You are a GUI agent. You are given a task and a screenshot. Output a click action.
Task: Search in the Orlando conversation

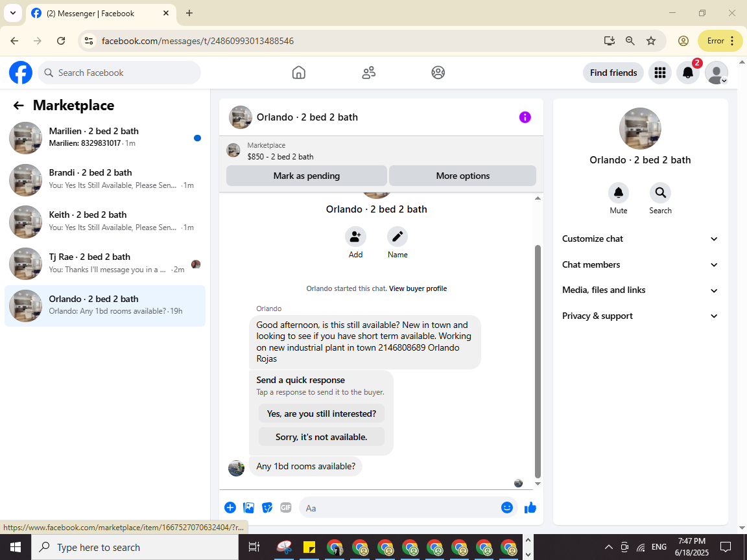(660, 193)
